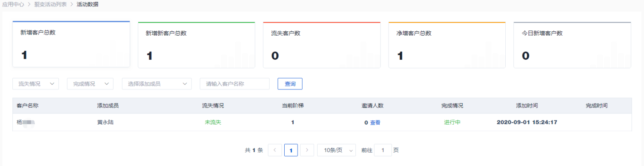Select the 净增客户总数 stat card

tap(447, 45)
